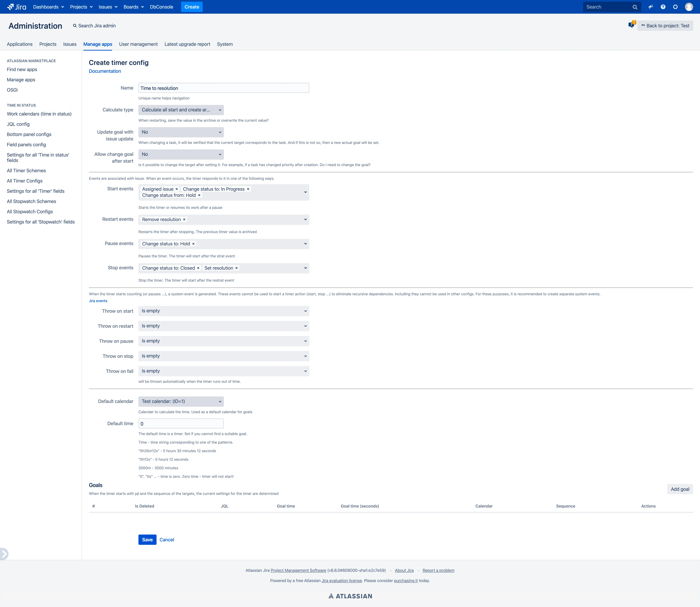The height and width of the screenshot is (607, 700).
Task: Open the Throw on pause dropdown
Action: point(224,341)
